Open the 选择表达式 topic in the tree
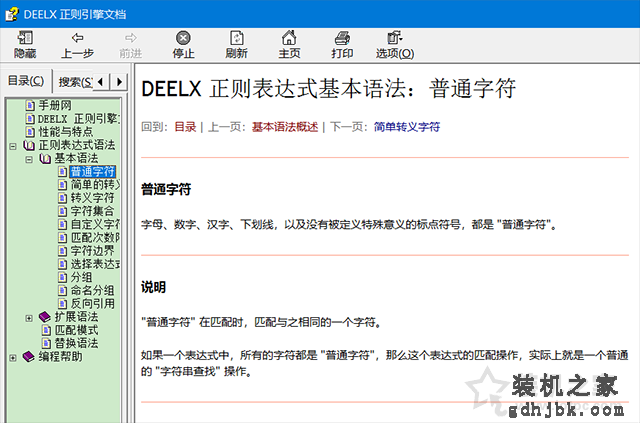The height and width of the screenshot is (423, 640). click(x=95, y=264)
